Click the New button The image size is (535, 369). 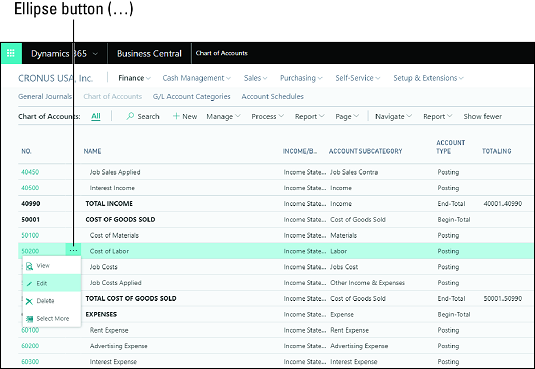click(185, 116)
